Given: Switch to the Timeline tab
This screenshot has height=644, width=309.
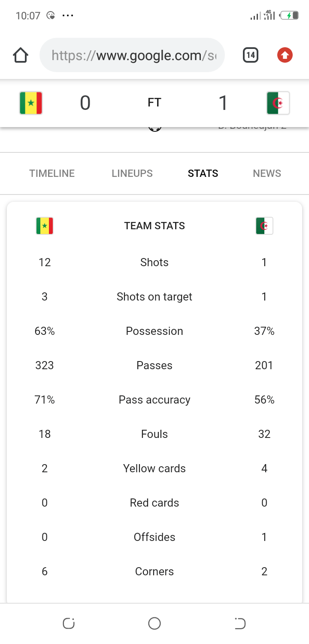Looking at the screenshot, I should click(52, 173).
